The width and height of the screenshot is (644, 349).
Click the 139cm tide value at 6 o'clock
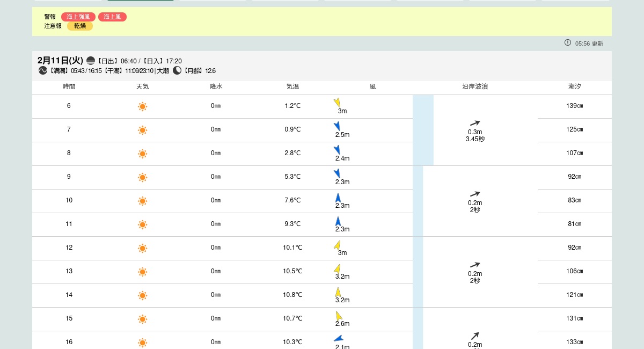(x=575, y=106)
